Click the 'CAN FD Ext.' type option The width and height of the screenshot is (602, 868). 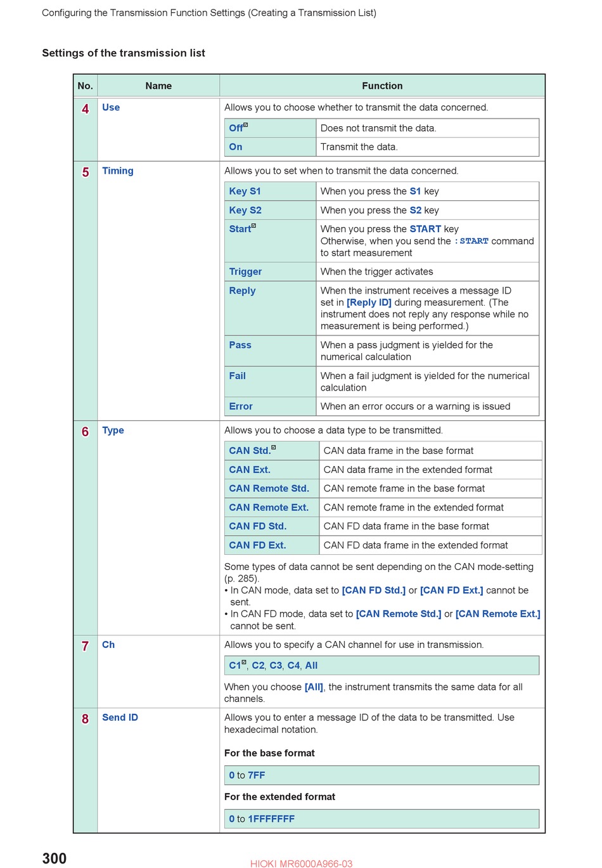(x=257, y=545)
